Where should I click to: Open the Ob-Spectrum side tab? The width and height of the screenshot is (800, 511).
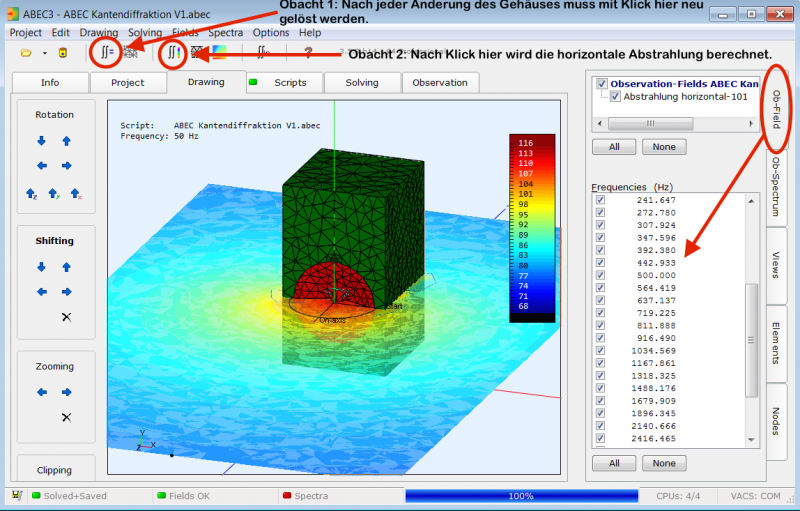point(776,187)
